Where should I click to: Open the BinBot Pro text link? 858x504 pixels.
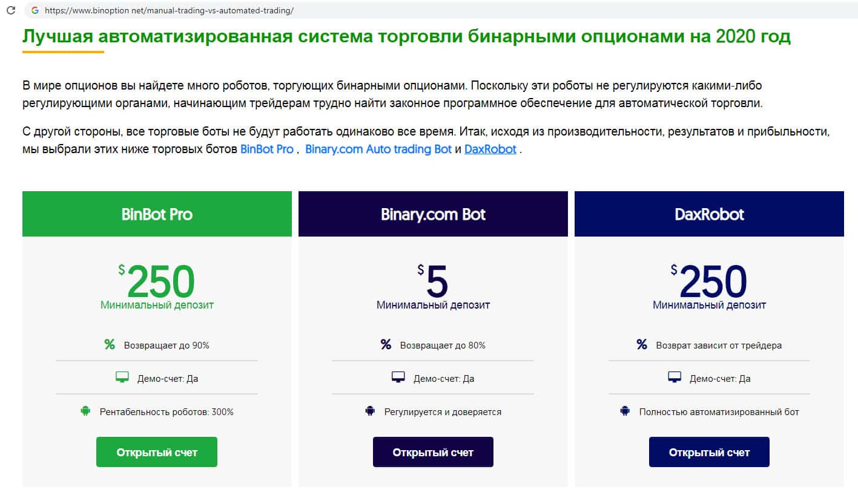266,149
